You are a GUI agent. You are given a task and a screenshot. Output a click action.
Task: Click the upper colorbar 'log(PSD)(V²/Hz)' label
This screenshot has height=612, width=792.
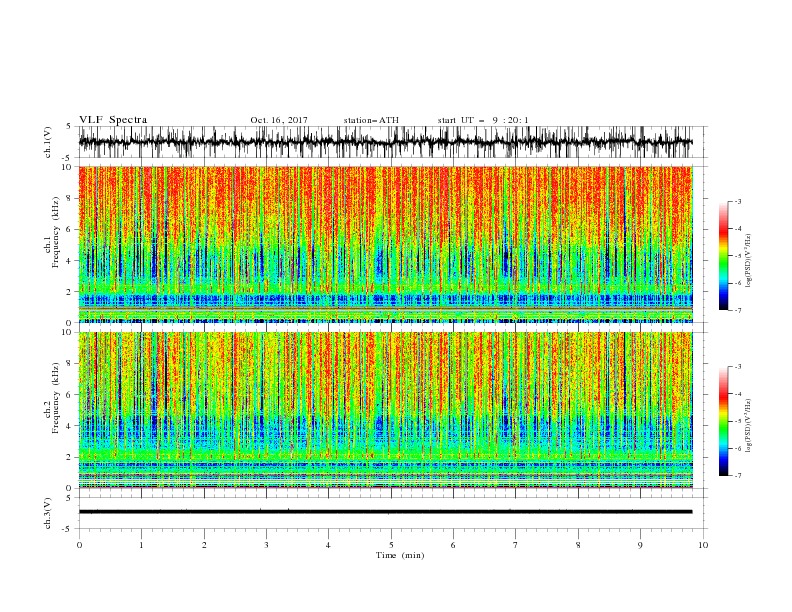[x=748, y=261]
